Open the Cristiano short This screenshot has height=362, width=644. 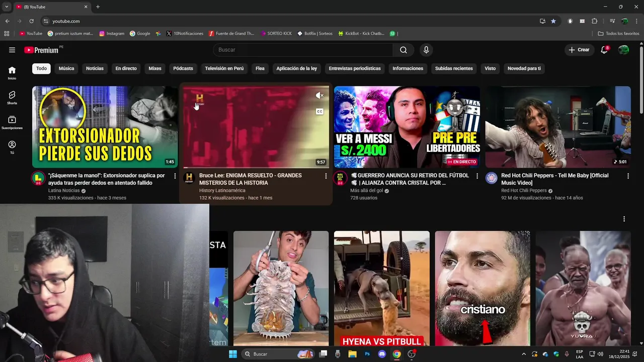482,288
